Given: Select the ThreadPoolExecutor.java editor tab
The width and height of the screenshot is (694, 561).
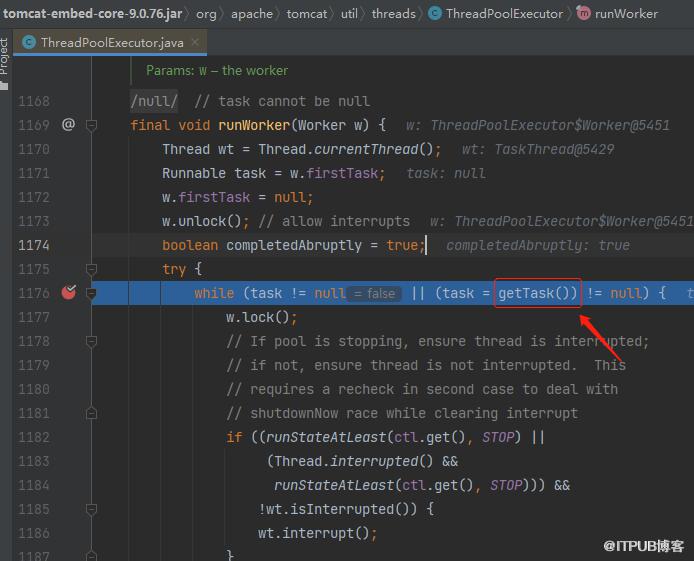Looking at the screenshot, I should point(110,42).
